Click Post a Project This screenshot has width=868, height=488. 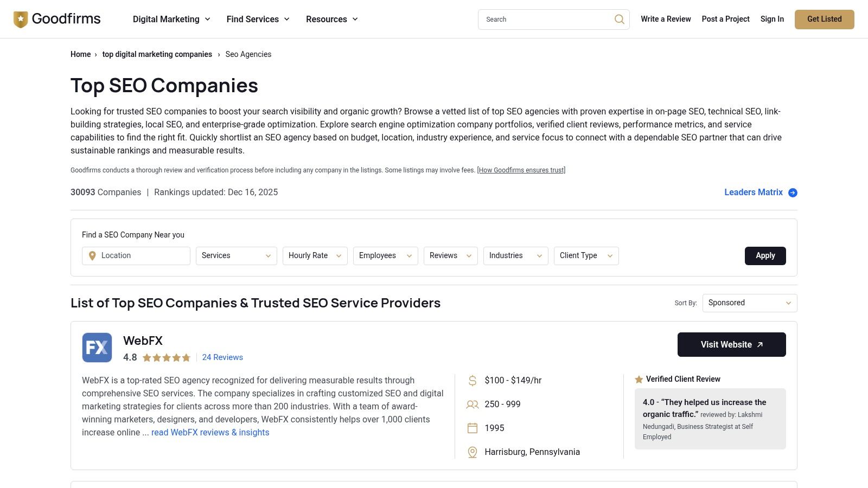point(725,19)
